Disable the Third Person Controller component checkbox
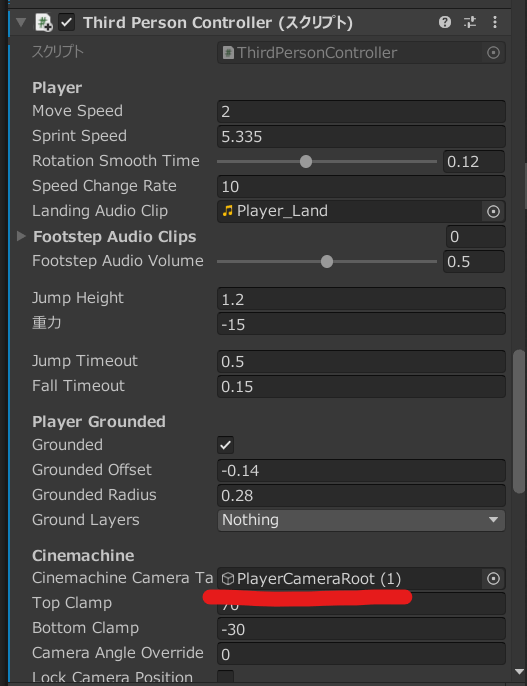 pos(66,22)
